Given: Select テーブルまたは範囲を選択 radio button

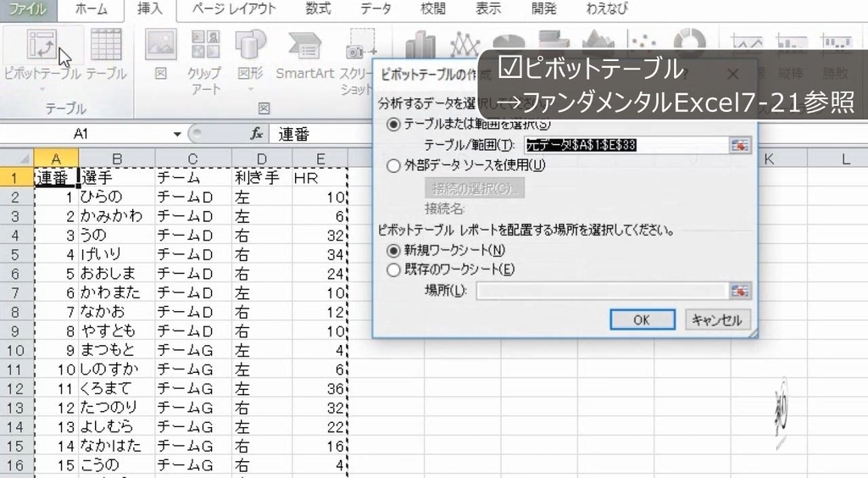Looking at the screenshot, I should 393,125.
